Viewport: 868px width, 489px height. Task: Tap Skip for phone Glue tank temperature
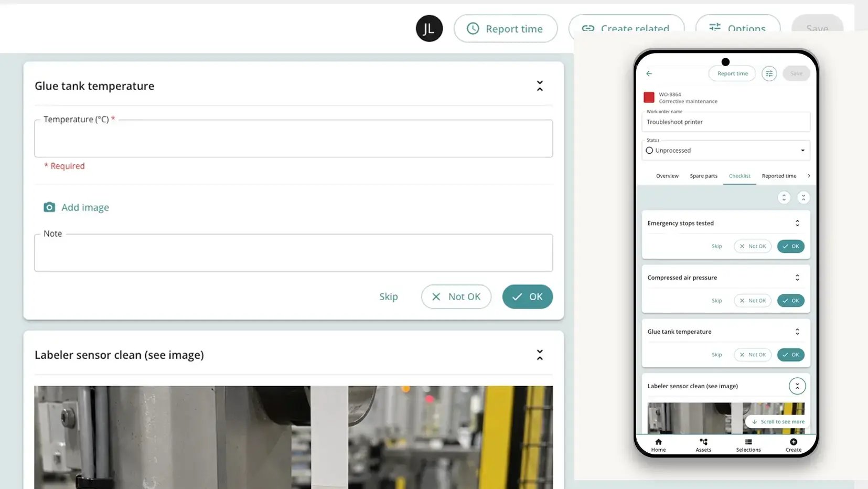[716, 355]
